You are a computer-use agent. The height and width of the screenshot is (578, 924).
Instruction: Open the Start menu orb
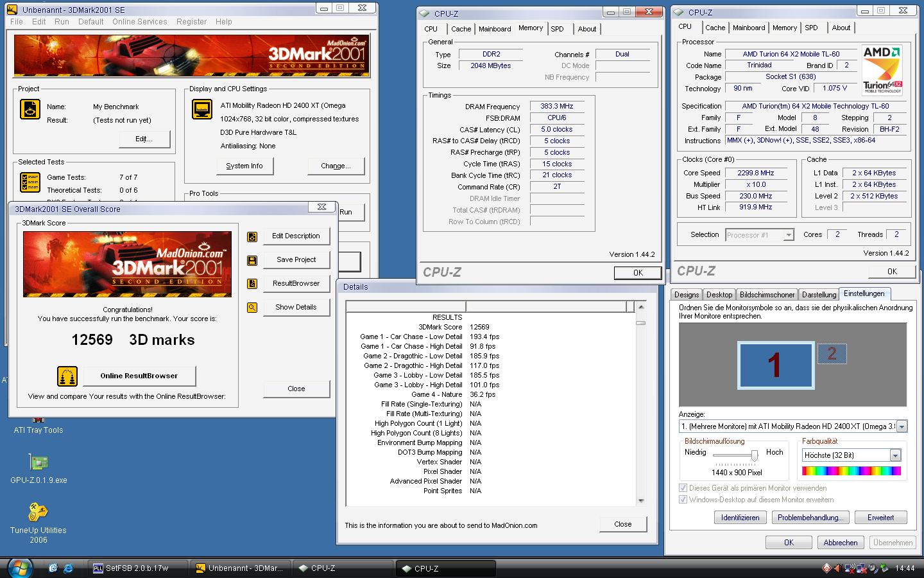click(20, 567)
